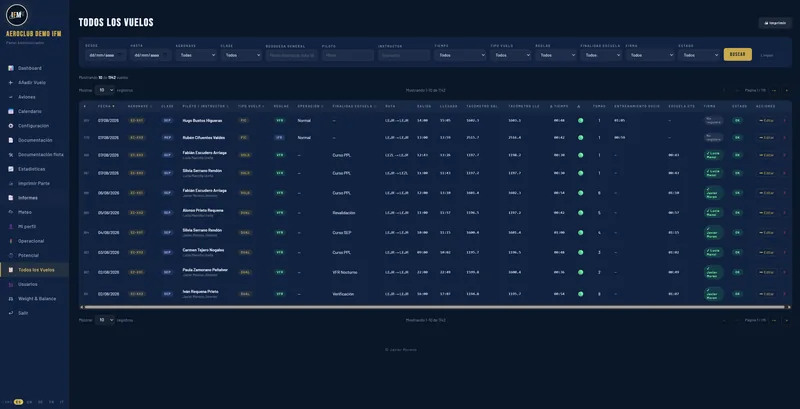Open the Dashboard sidebar icon
The width and height of the screenshot is (800, 409).
pos(11,68)
